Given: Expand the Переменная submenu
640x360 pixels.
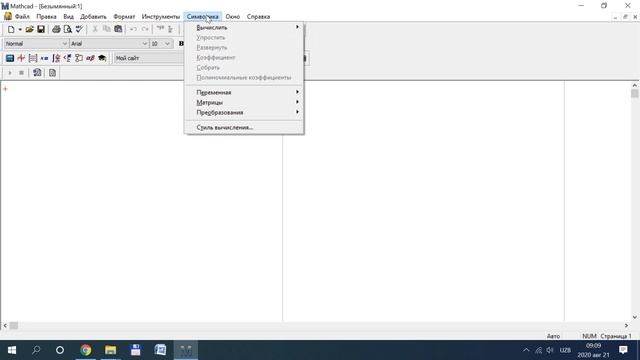Looking at the screenshot, I should 244,92.
